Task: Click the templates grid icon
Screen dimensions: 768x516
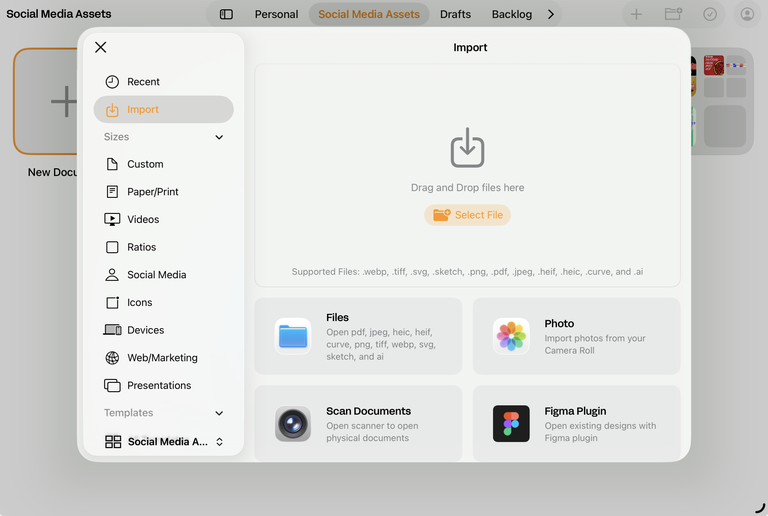Action: (x=113, y=442)
